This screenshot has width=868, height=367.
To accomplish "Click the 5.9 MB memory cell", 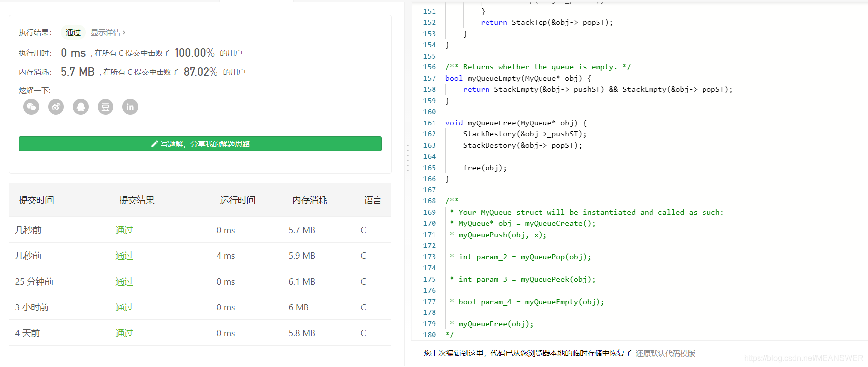I will click(x=302, y=256).
